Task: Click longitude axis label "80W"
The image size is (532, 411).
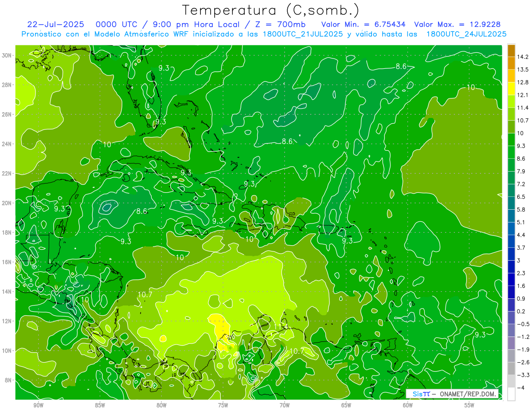Action: click(161, 405)
